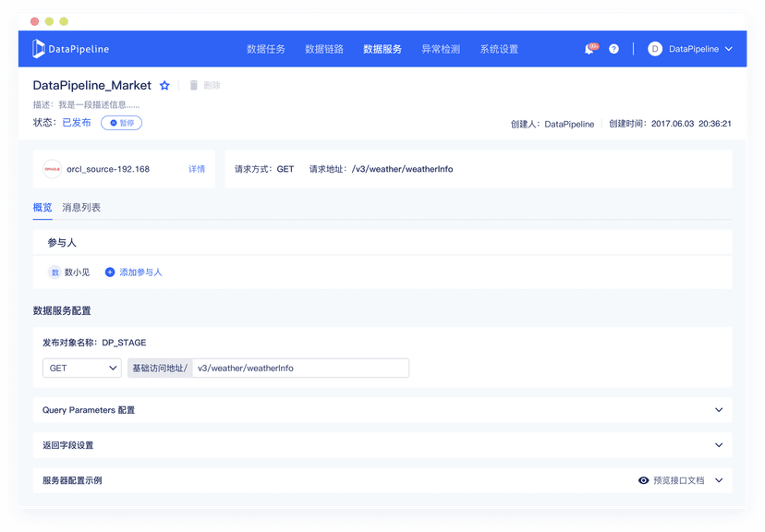The image size is (765, 532).
Task: Open 详情 link for orcl_source
Action: point(197,169)
